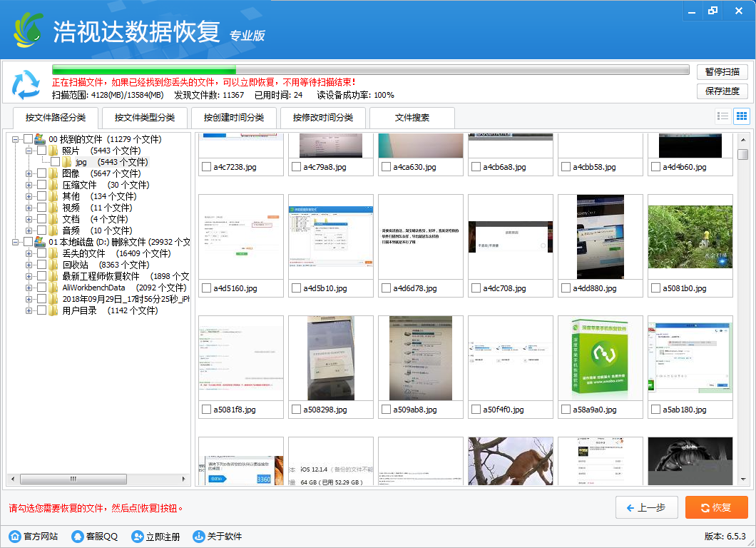Open the 官方网站 home icon

[x=15, y=537]
